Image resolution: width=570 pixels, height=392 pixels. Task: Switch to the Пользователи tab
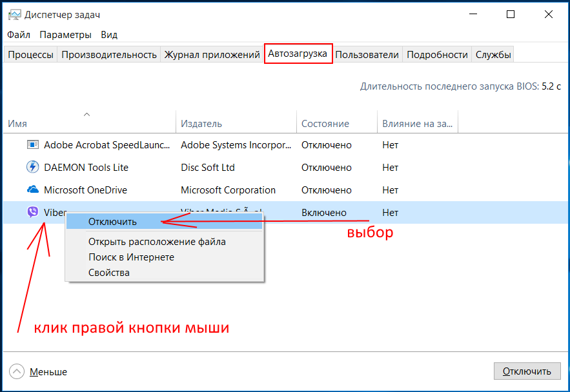tap(367, 54)
